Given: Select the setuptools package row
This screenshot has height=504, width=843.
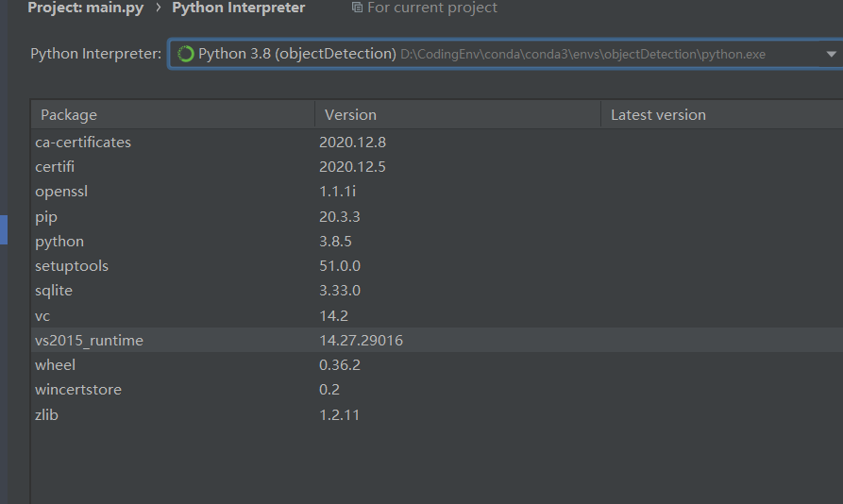Looking at the screenshot, I should click(x=72, y=266).
